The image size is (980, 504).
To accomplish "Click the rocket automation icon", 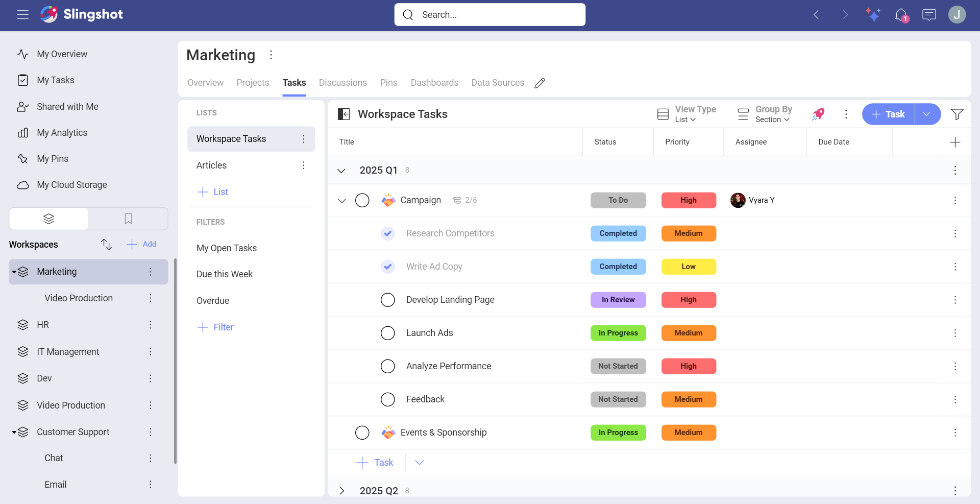I will 818,114.
